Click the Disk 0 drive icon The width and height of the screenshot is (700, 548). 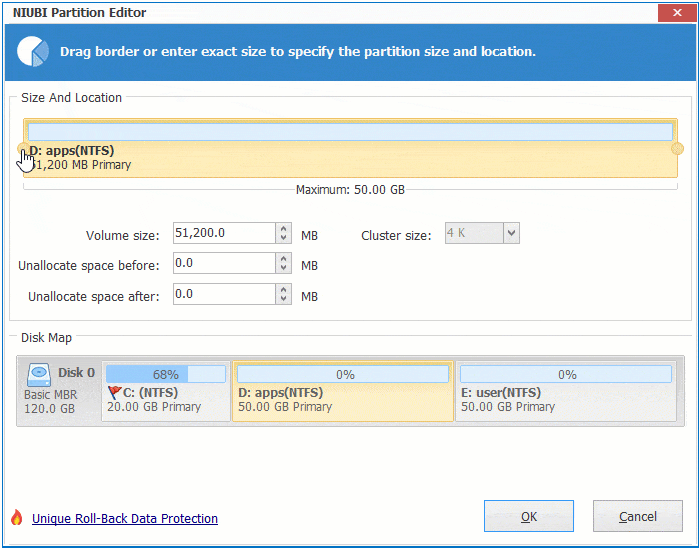click(39, 374)
